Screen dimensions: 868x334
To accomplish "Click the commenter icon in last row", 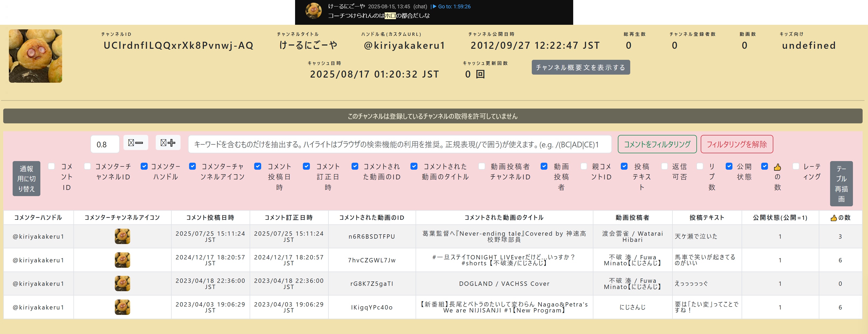I will point(122,307).
